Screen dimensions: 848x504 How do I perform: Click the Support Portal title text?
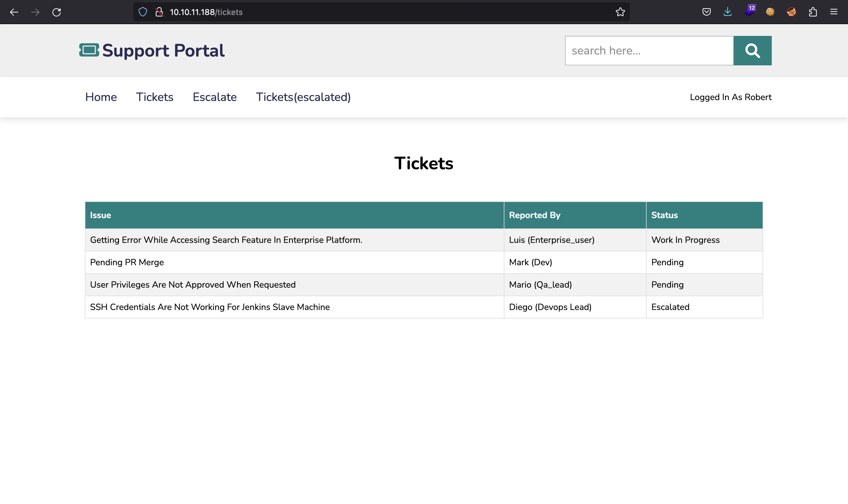coord(163,51)
